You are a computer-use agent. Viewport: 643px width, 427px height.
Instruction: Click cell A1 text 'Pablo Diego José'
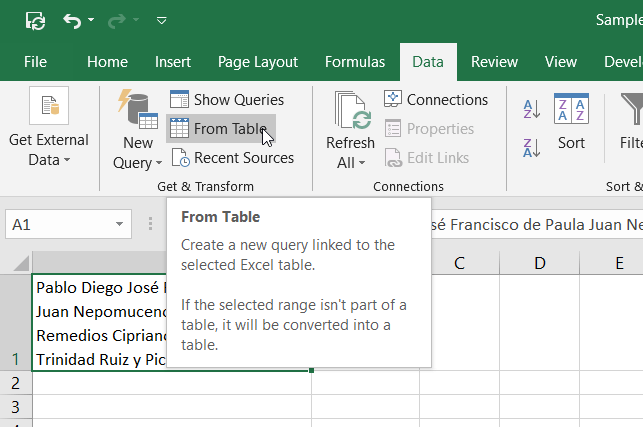[97, 288]
